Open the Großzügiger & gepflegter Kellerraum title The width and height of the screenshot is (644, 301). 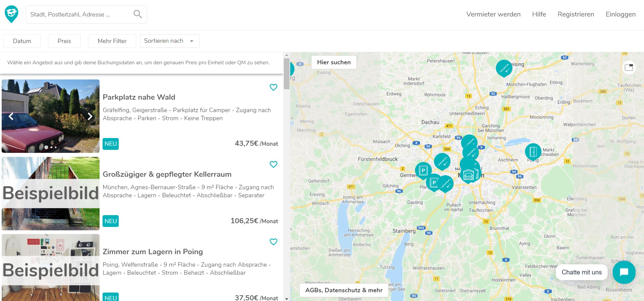[167, 174]
